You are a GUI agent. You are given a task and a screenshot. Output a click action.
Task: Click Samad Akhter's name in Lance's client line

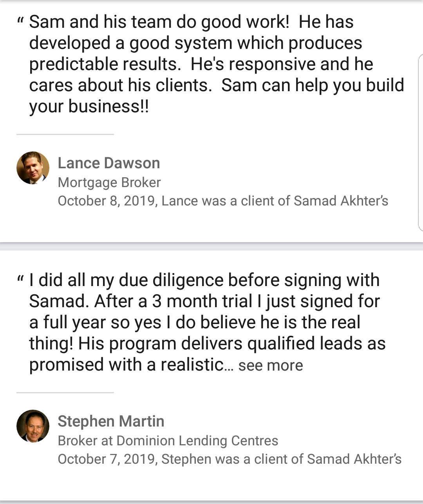[341, 201]
